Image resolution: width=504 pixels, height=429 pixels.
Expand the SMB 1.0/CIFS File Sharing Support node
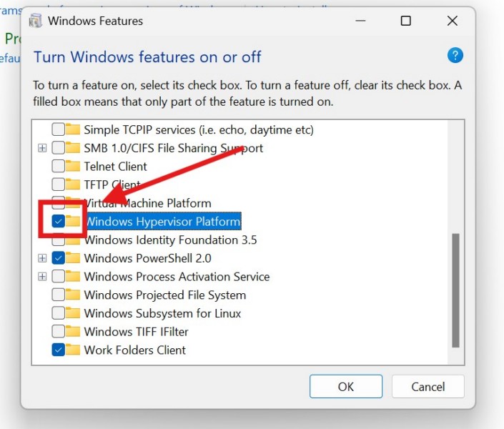[42, 148]
